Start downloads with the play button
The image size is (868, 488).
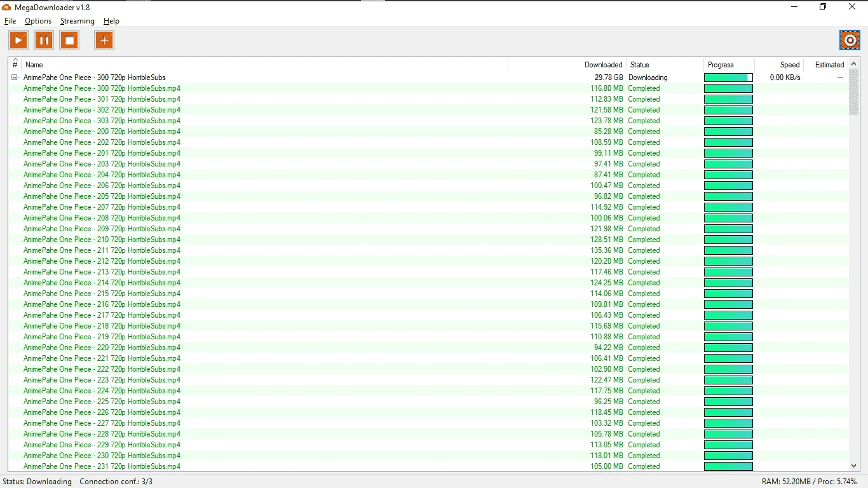click(18, 41)
